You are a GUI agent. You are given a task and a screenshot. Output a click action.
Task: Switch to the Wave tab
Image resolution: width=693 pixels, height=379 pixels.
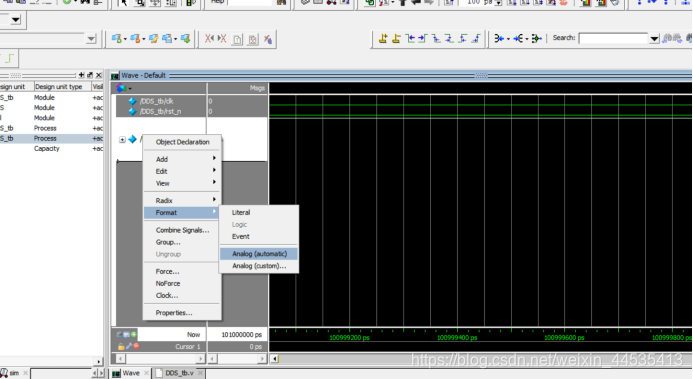(x=131, y=373)
